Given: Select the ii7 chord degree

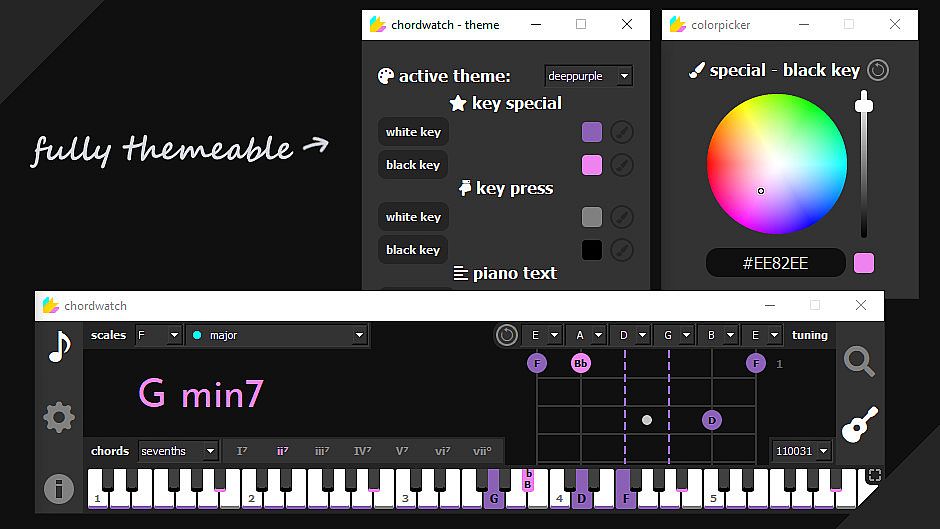Looking at the screenshot, I should pos(282,451).
